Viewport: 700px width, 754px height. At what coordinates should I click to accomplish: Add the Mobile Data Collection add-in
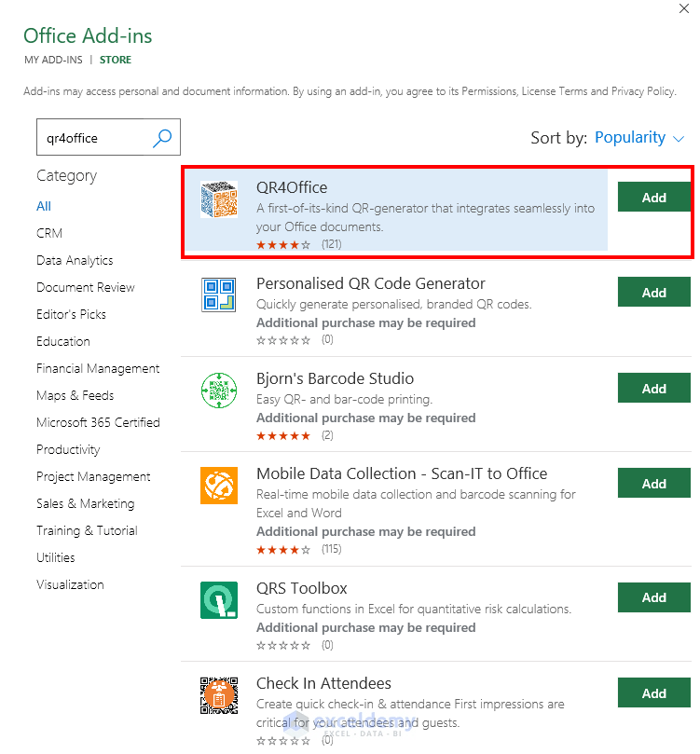pyautogui.click(x=653, y=483)
